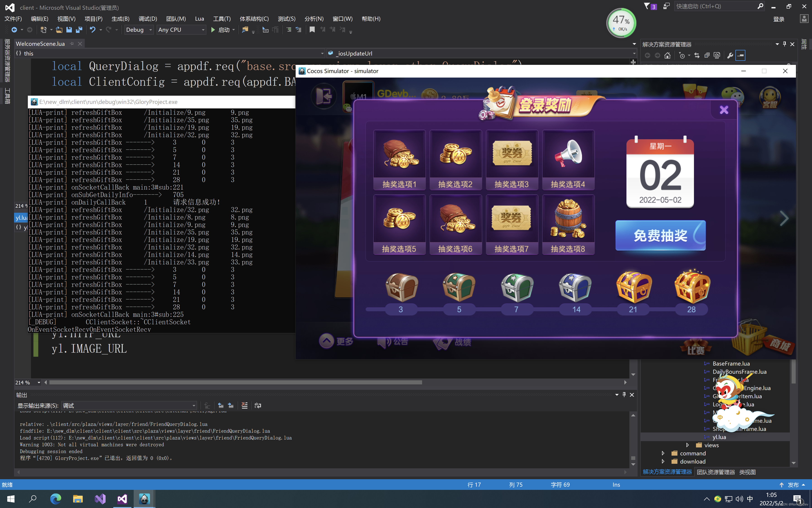Open output source 调试 dropdown
This screenshot has height=508, width=812.
tap(129, 405)
